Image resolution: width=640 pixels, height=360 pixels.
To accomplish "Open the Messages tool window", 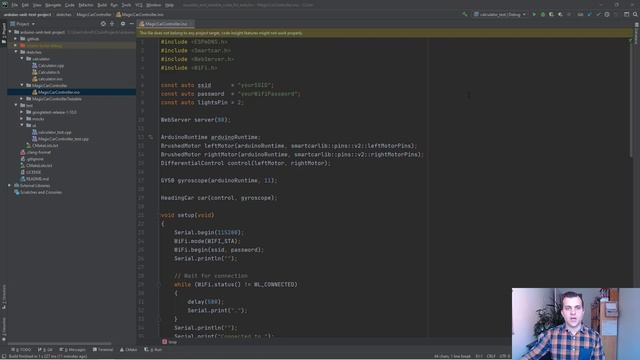I will point(73,350).
